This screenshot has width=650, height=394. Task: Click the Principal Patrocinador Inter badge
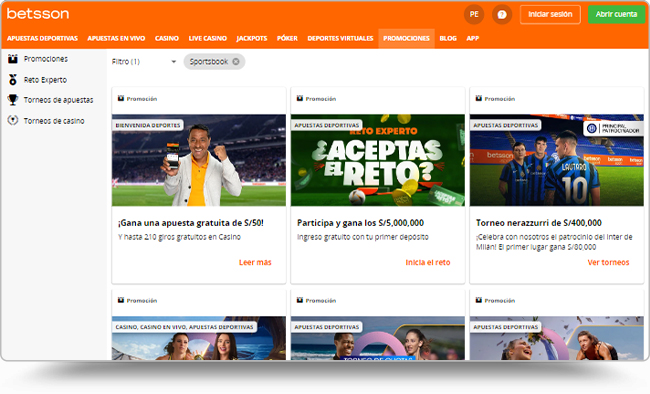613,128
